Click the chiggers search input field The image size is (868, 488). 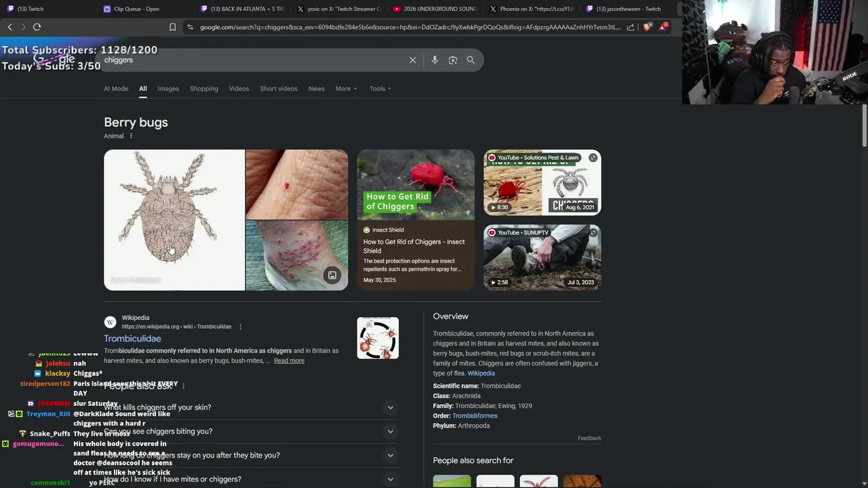(254, 60)
